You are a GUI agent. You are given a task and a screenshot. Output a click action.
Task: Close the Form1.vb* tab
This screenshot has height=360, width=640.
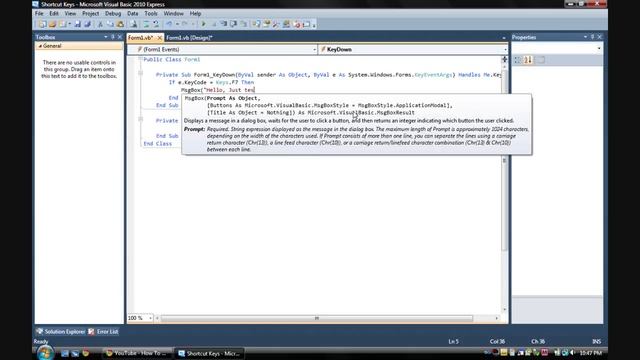point(159,38)
